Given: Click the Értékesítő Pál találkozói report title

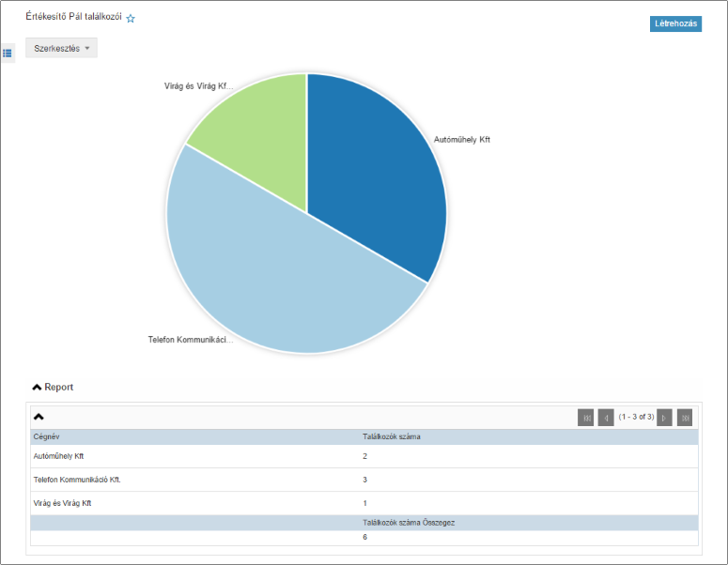Looking at the screenshot, I should point(73,17).
